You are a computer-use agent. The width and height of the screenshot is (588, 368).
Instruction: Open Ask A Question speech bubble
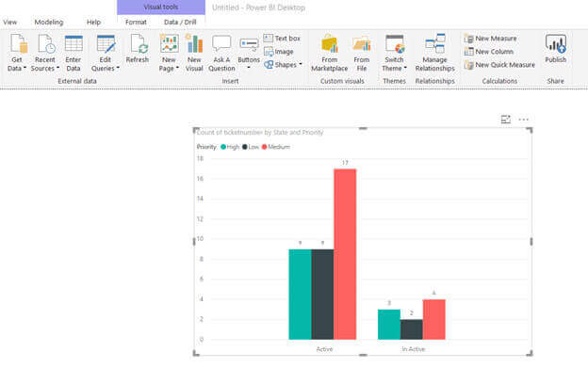221,44
